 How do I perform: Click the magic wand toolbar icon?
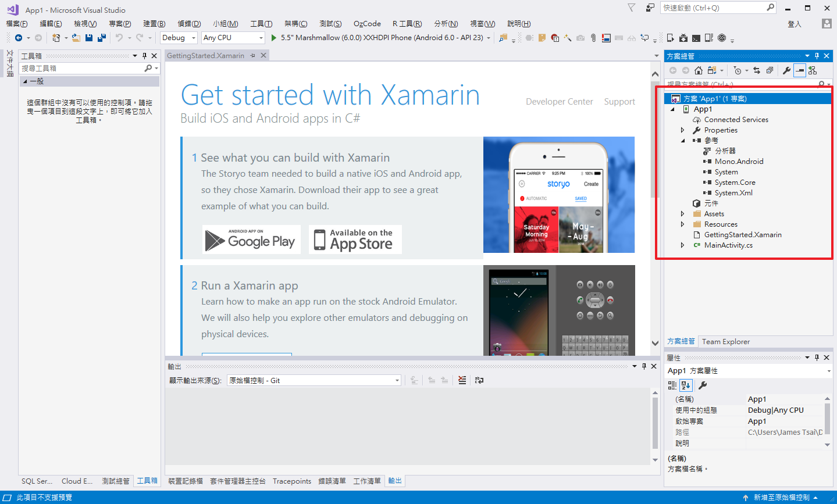click(568, 38)
